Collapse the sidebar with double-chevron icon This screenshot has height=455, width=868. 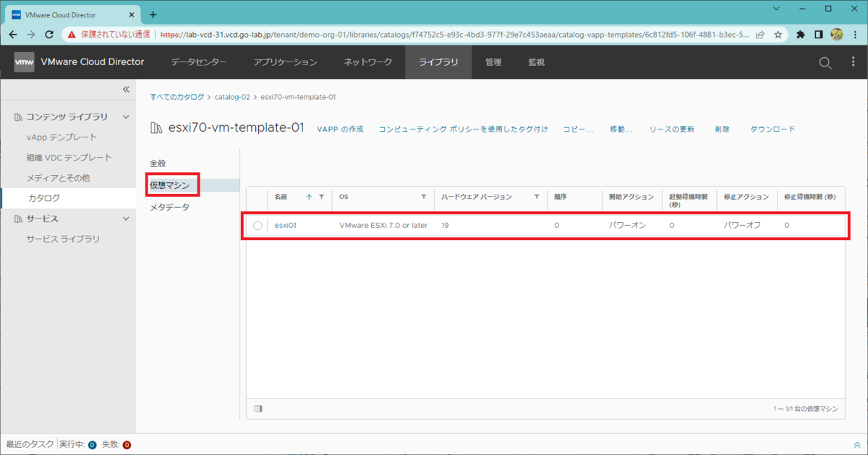tap(126, 89)
